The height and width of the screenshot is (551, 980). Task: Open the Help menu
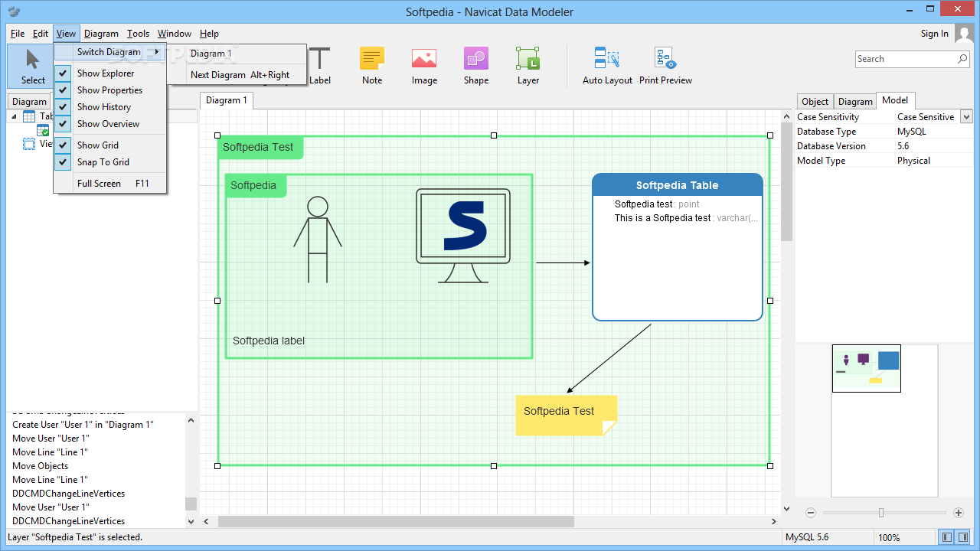tap(209, 34)
